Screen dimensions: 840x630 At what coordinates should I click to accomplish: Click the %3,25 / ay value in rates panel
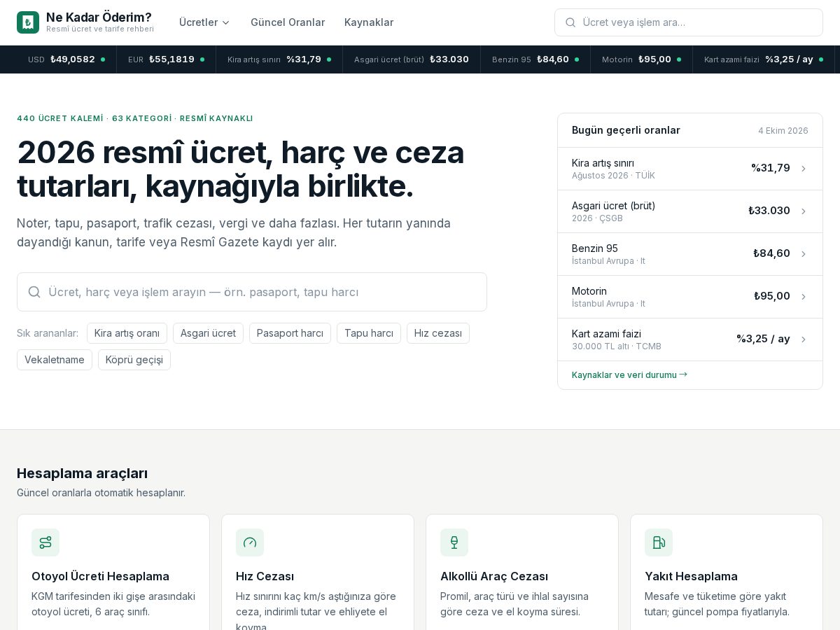click(x=763, y=339)
